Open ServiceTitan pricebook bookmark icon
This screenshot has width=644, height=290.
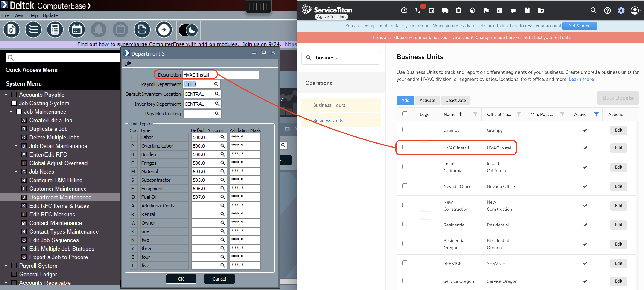[x=527, y=10]
